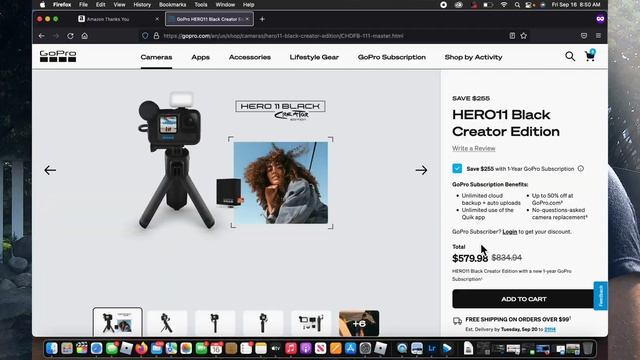
Task: Open the Cameras navigation menu
Action: click(x=156, y=57)
